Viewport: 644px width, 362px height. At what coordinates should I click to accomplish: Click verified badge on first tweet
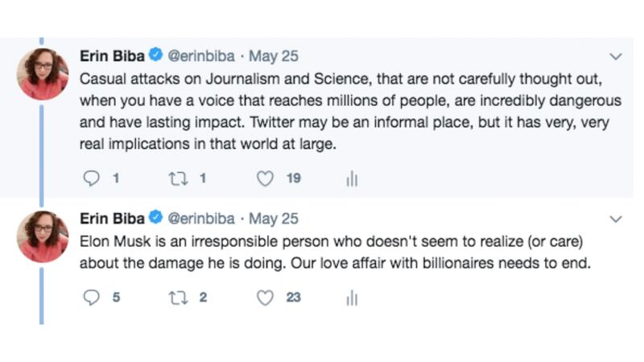pos(157,57)
